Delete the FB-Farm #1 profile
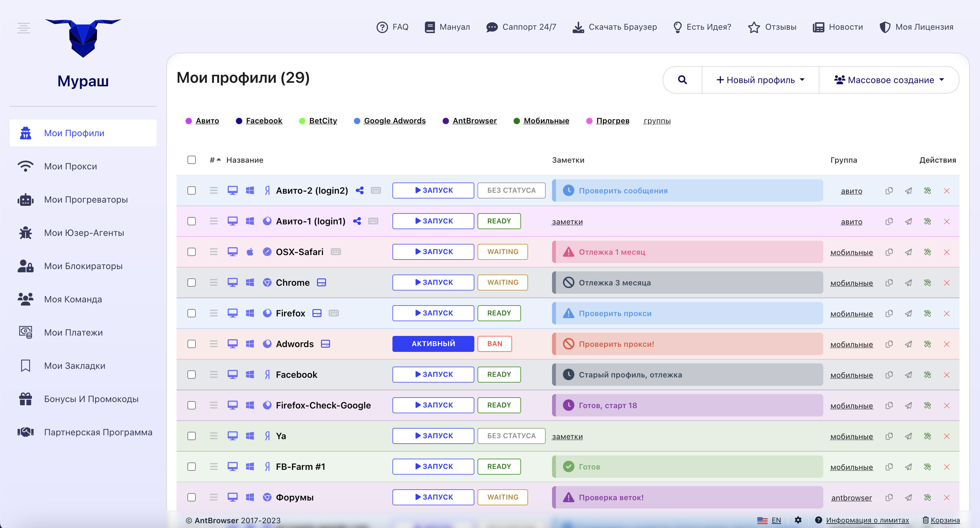 coord(947,467)
